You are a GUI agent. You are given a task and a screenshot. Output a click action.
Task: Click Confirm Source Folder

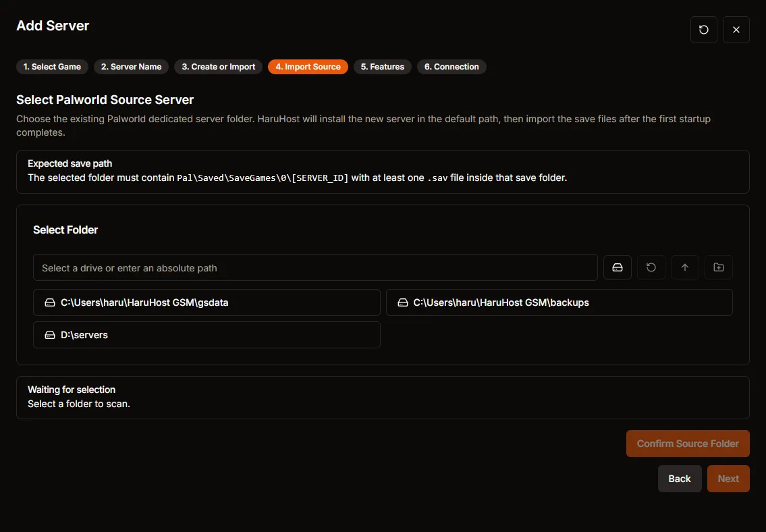(688, 444)
